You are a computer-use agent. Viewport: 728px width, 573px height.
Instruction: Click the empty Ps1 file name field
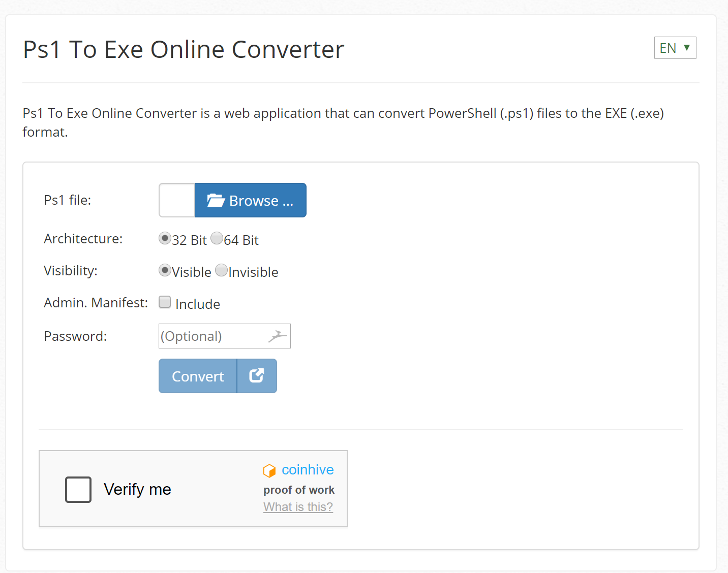tap(176, 200)
